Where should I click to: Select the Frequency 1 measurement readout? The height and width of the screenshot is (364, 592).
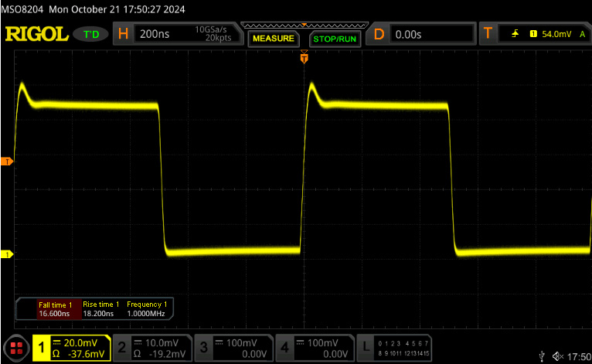click(x=147, y=309)
